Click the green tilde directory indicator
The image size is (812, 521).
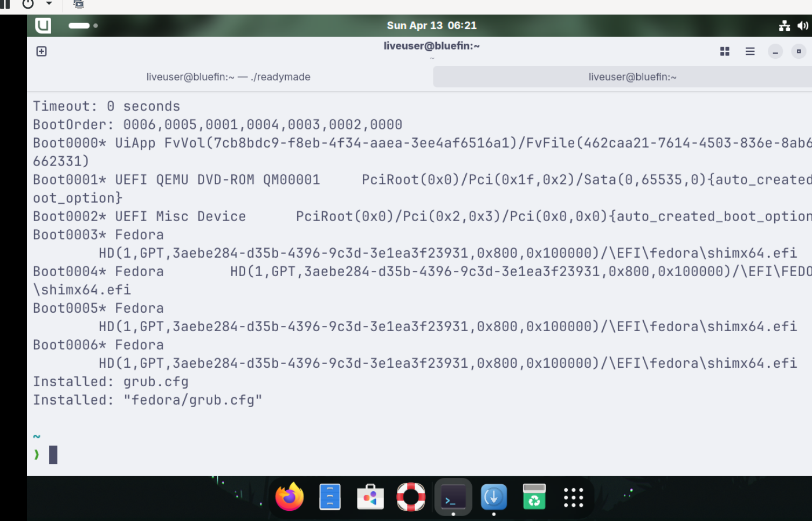(x=37, y=436)
